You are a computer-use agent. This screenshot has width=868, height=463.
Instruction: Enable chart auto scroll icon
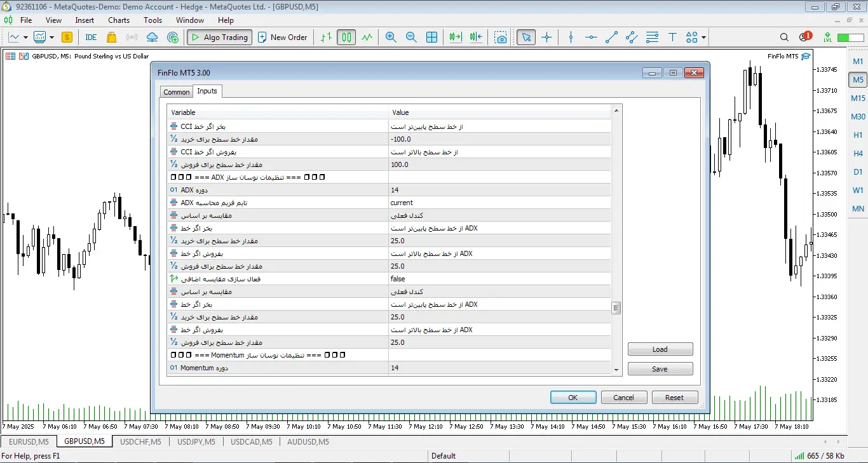456,37
